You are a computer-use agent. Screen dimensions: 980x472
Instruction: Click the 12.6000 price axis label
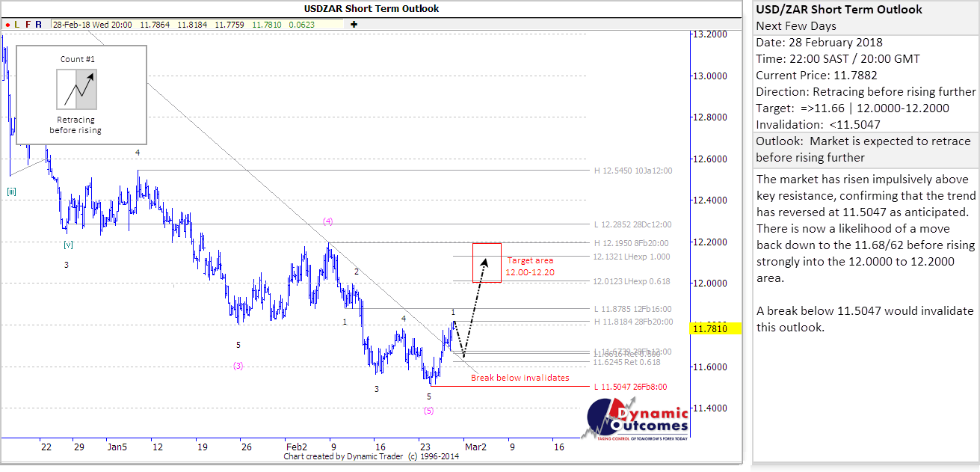coord(709,159)
